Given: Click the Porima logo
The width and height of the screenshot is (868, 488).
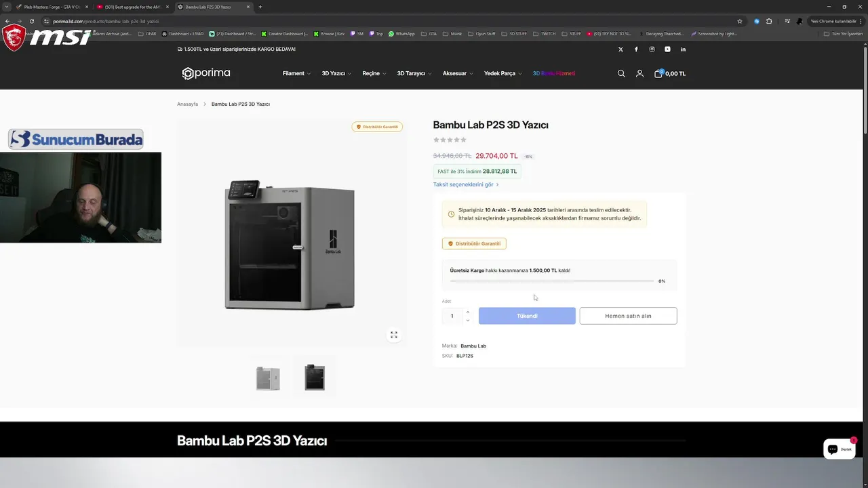Looking at the screenshot, I should (x=206, y=73).
